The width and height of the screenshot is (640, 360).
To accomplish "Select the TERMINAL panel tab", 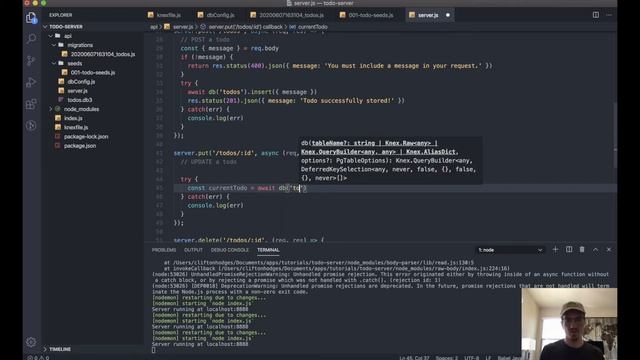I will click(268, 250).
